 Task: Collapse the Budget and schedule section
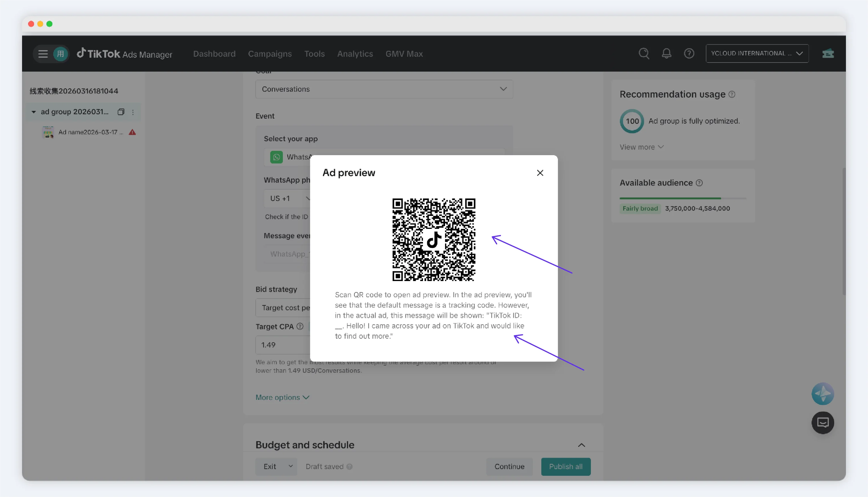click(x=581, y=445)
